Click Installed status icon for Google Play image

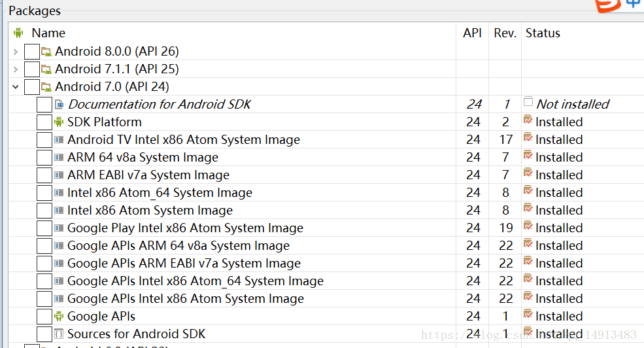coord(528,226)
